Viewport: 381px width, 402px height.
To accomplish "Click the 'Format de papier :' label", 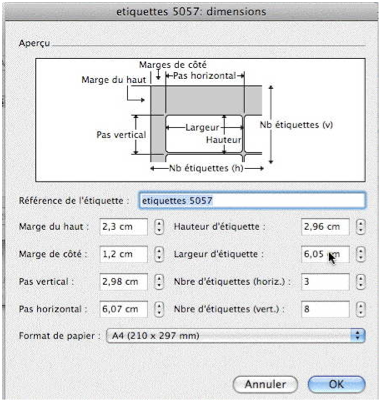I will pyautogui.click(x=60, y=336).
